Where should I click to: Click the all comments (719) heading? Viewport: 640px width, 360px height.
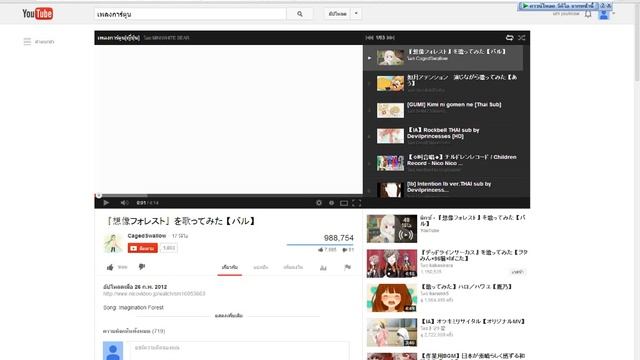pos(134,331)
